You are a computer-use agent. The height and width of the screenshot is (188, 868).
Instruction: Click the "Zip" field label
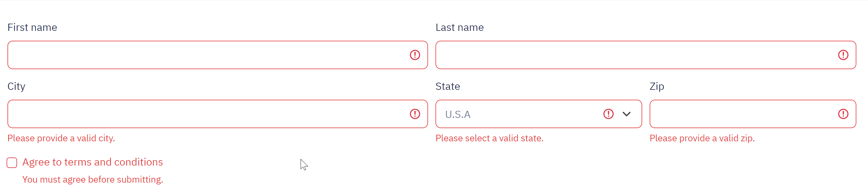(x=657, y=87)
